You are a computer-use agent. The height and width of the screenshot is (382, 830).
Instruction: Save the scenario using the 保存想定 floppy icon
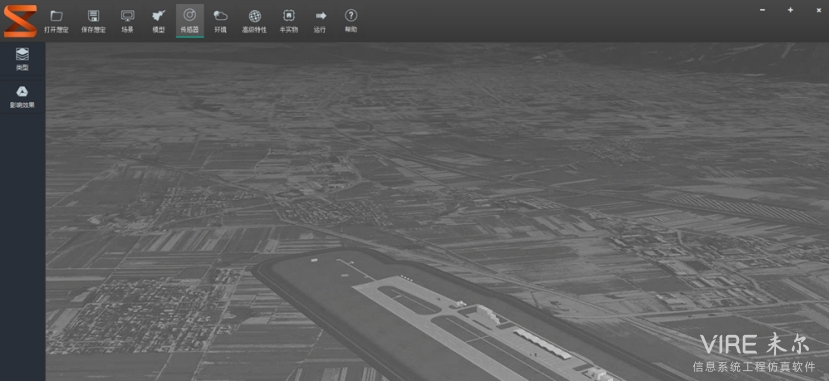pyautogui.click(x=93, y=21)
